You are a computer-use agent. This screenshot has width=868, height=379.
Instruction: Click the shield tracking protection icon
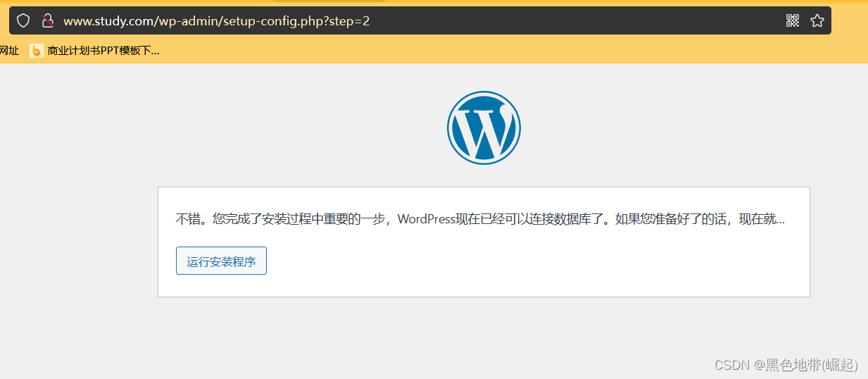tap(23, 20)
